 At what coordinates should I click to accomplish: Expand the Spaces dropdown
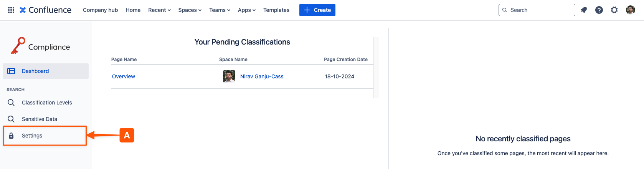(x=190, y=10)
